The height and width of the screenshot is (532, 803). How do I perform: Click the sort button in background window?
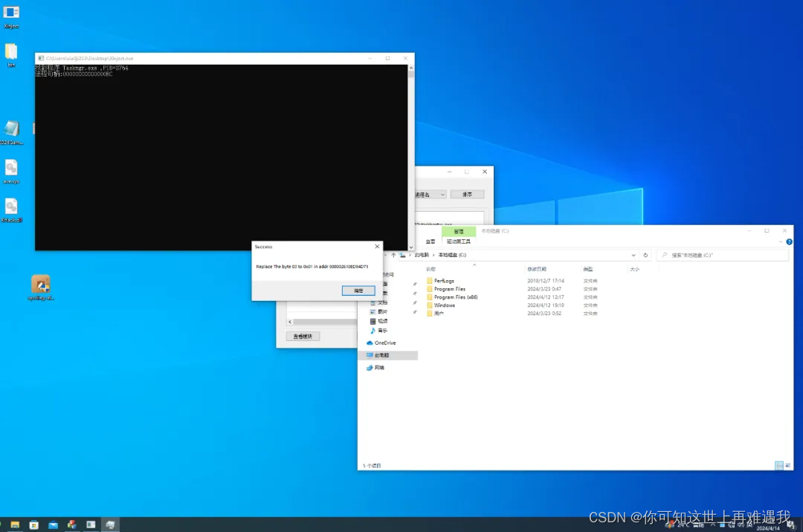point(467,195)
